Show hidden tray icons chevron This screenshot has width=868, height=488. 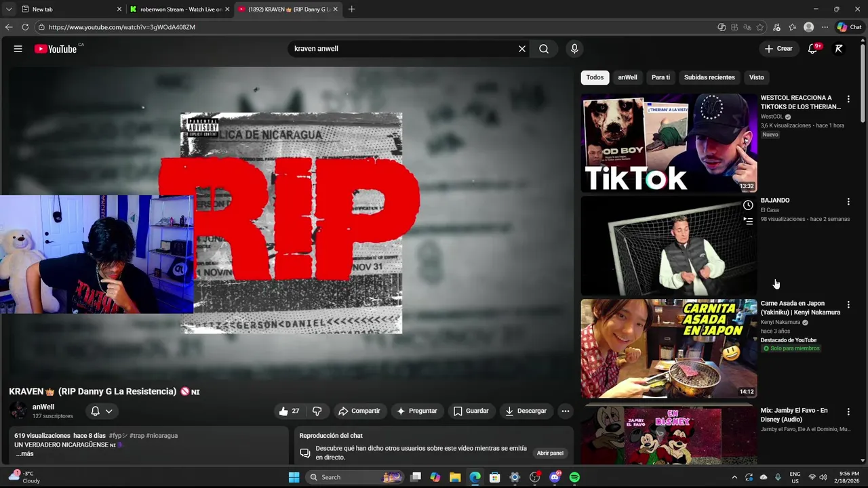(x=734, y=477)
